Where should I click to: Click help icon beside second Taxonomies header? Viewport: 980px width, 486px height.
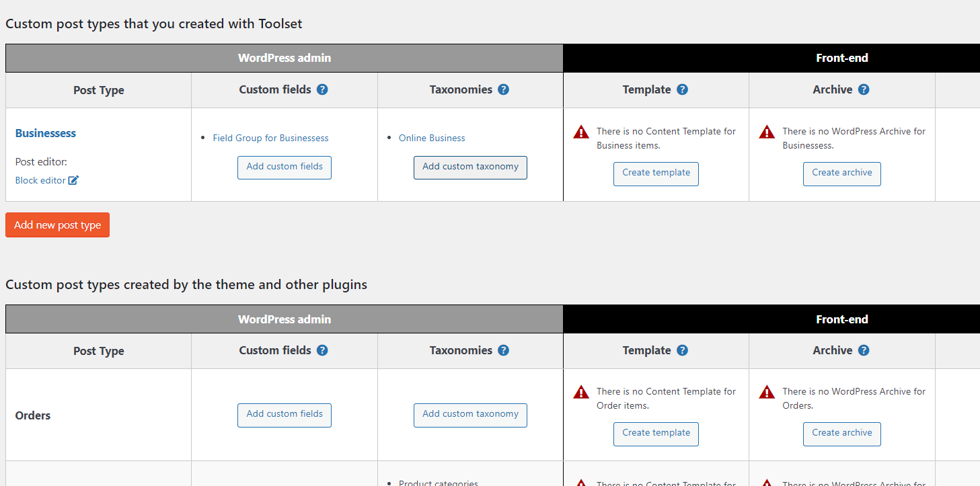tap(503, 350)
